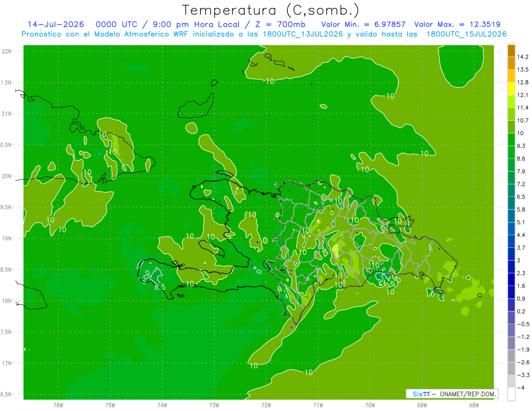Click the '17N' latitude axis label
The width and height of the screenshot is (532, 411).
[7, 363]
